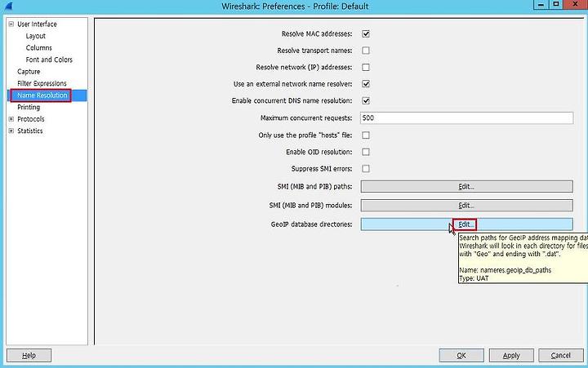
Task: Enable OID resolution checkbox
Action: 366,152
